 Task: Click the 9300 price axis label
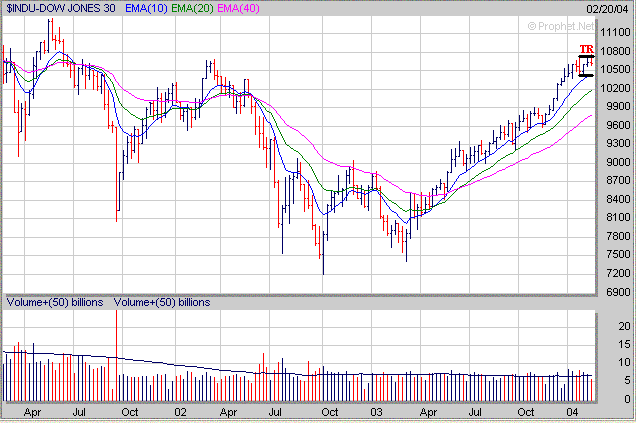618,143
